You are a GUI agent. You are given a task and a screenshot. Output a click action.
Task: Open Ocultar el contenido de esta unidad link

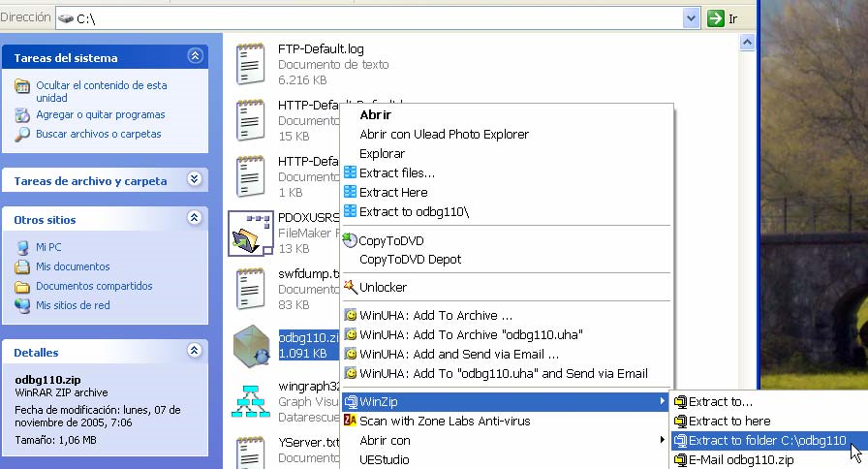pyautogui.click(x=102, y=91)
